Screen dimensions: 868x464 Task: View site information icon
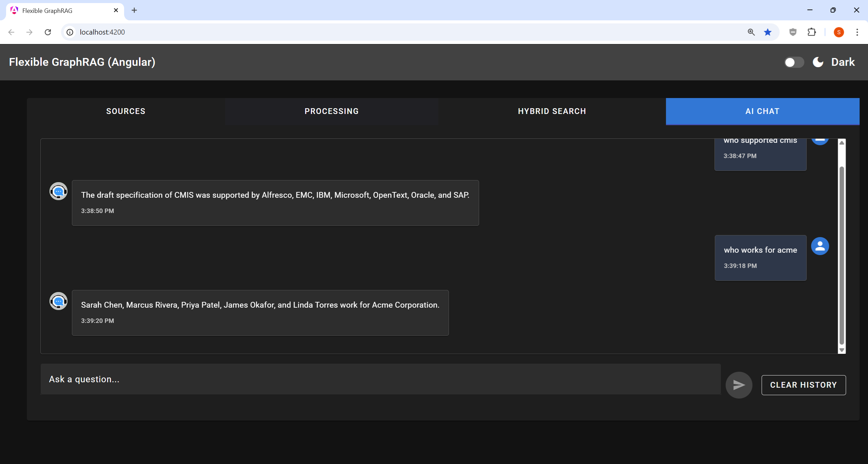[x=70, y=32]
